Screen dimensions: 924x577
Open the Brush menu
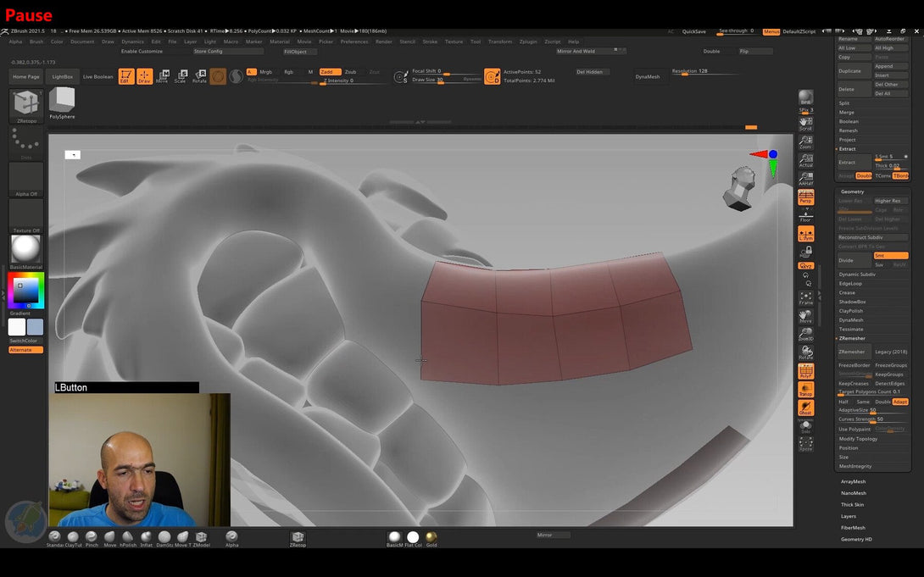point(36,42)
